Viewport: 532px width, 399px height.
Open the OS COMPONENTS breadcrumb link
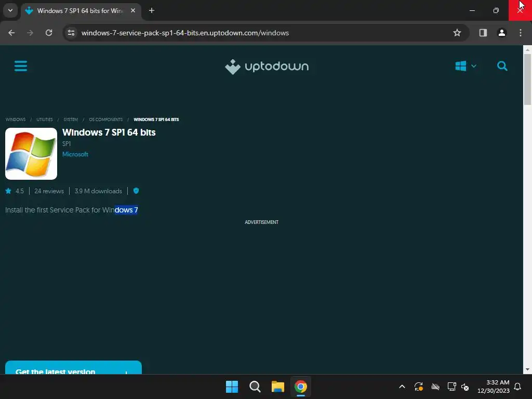106,119
